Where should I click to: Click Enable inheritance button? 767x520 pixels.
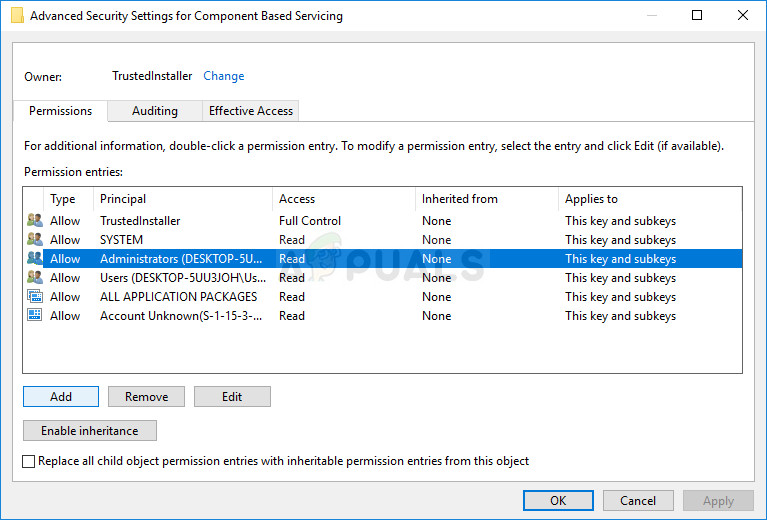coord(90,431)
